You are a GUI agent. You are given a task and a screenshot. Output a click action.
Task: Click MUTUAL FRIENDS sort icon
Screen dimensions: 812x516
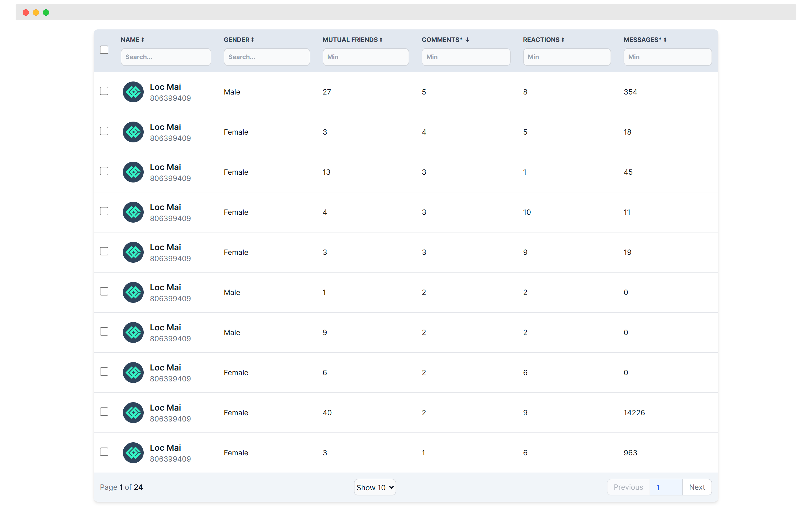pyautogui.click(x=381, y=40)
